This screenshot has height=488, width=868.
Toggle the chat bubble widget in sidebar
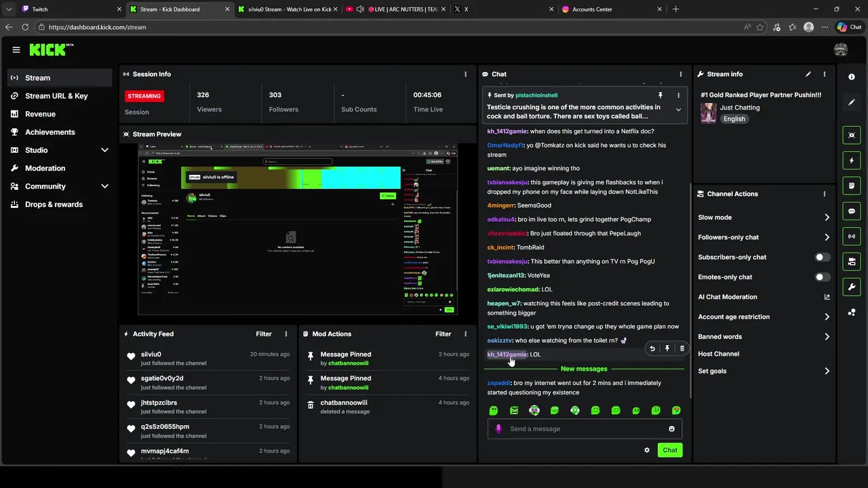point(852,211)
